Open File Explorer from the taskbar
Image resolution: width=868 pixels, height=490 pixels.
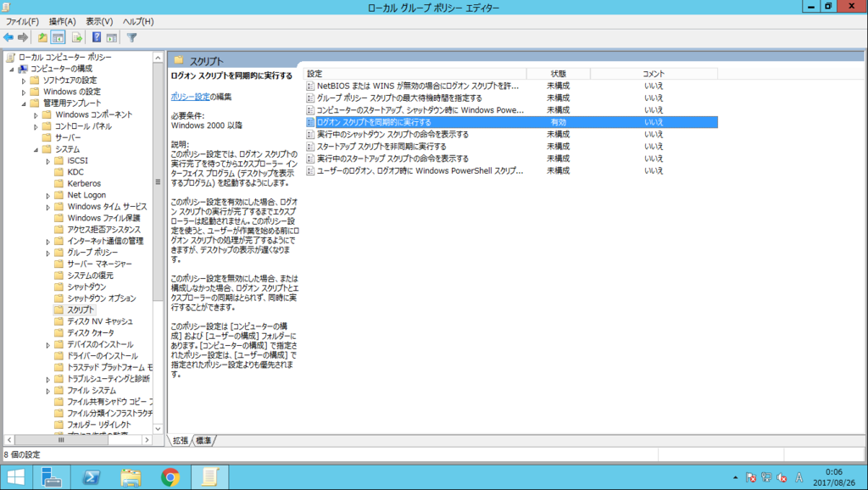[131, 477]
